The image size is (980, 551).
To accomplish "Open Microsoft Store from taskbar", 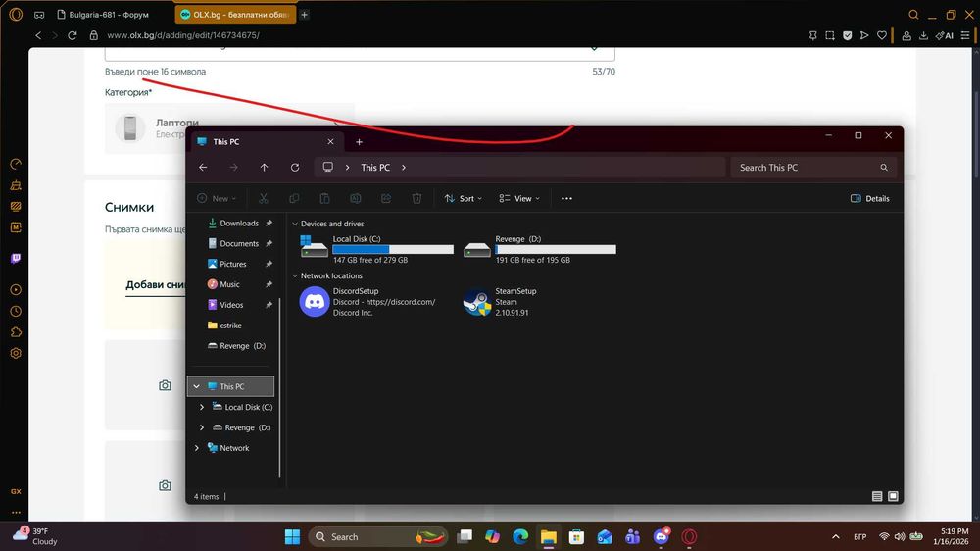I will pyautogui.click(x=576, y=536).
